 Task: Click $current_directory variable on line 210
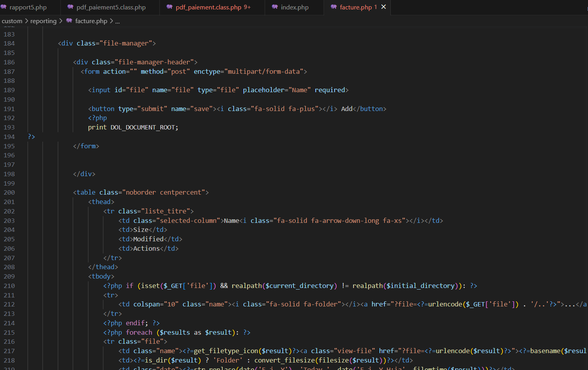(299, 286)
